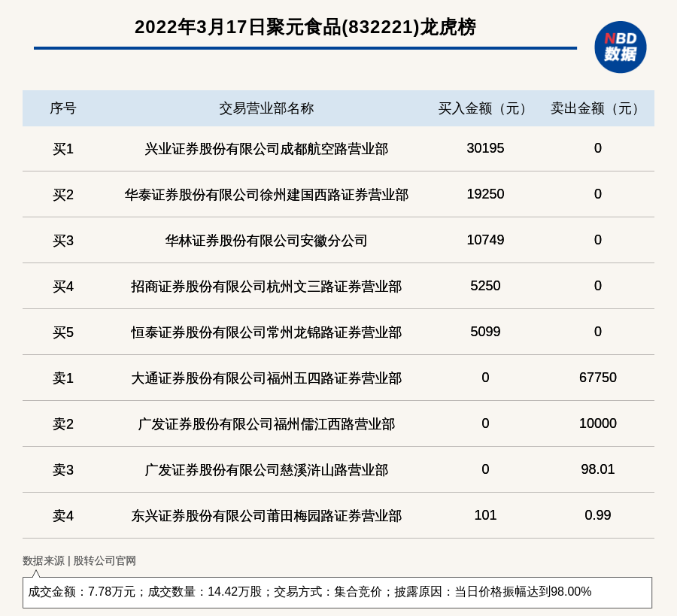This screenshot has height=616, width=677.
Task: Click 数据来源 股转公司官网 source text
Action: coord(79,560)
